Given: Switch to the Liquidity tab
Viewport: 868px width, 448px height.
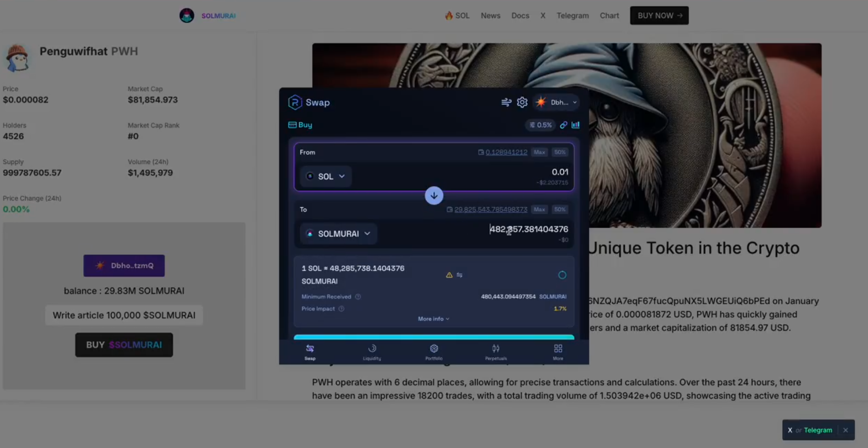Looking at the screenshot, I should pyautogui.click(x=372, y=352).
